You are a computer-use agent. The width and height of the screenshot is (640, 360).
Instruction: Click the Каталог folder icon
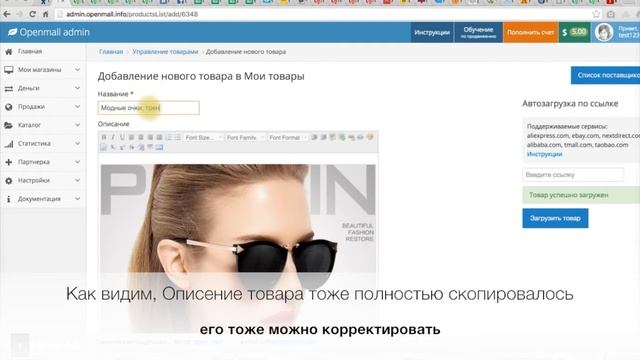pyautogui.click(x=9, y=125)
